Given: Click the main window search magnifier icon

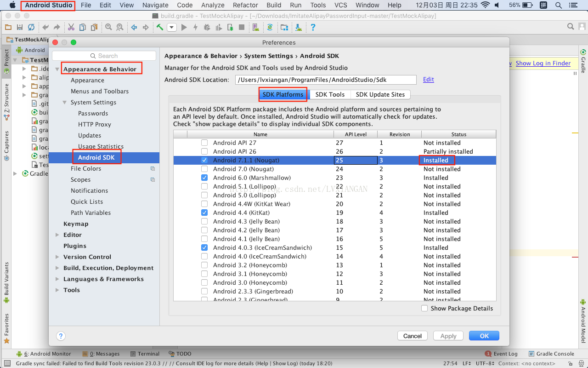Looking at the screenshot, I should [x=571, y=27].
